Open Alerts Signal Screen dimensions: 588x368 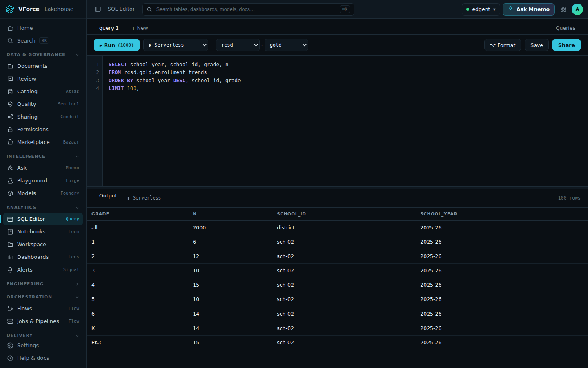(43, 269)
